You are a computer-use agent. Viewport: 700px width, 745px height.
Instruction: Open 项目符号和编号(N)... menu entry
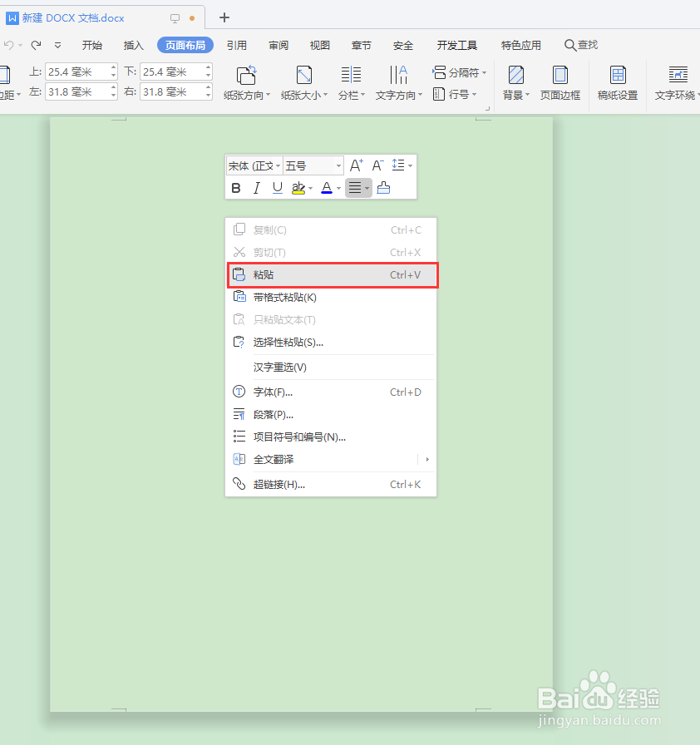tap(331, 437)
